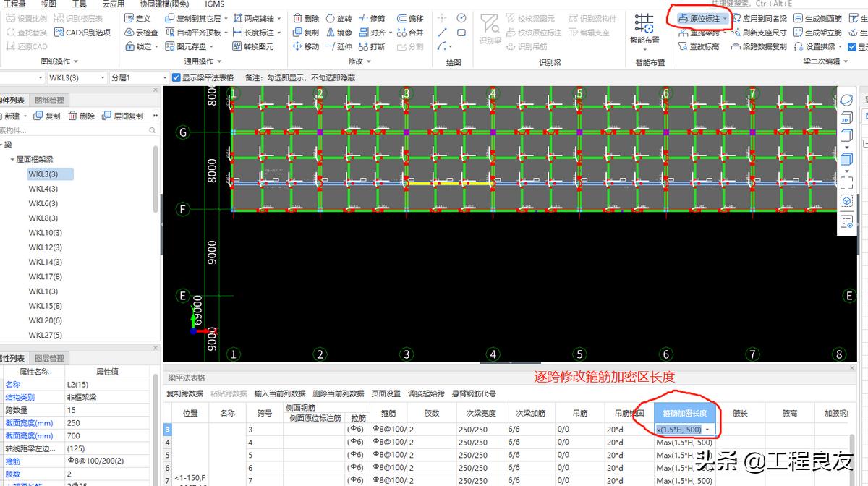Viewport: 868px width, 486px height.
Task: Select WKL12(3) in component list
Action: point(46,247)
